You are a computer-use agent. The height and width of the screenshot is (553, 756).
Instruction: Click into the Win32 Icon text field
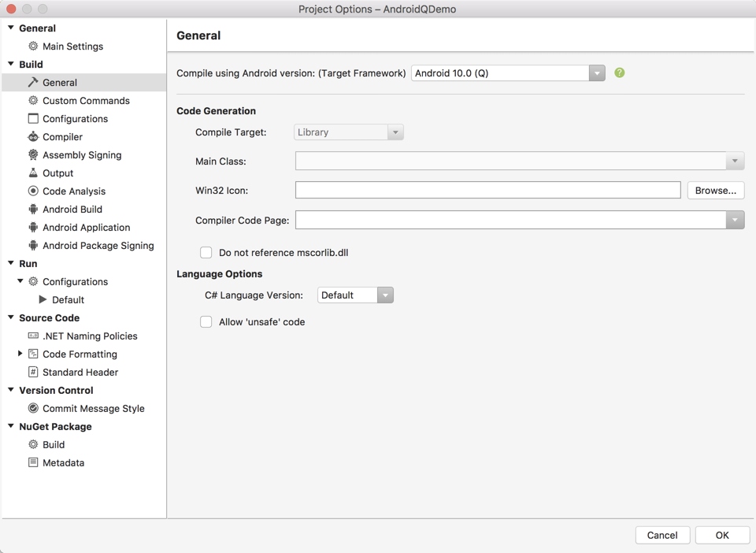point(487,191)
